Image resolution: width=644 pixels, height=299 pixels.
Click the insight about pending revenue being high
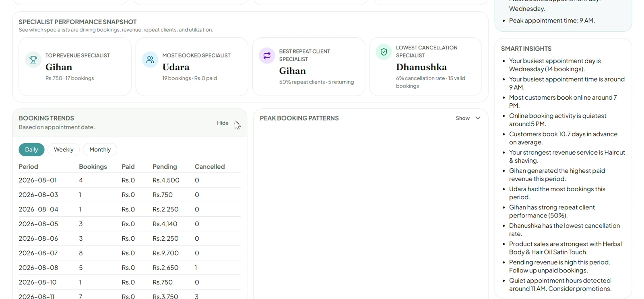559,266
